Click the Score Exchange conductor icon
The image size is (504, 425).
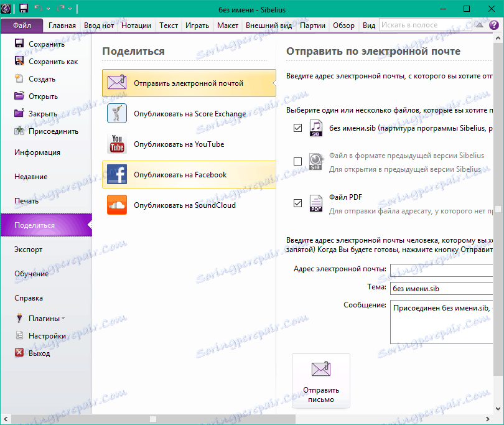click(117, 113)
